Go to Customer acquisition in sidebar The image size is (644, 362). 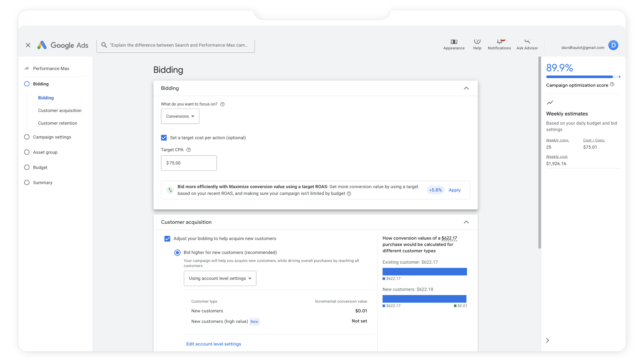(60, 111)
